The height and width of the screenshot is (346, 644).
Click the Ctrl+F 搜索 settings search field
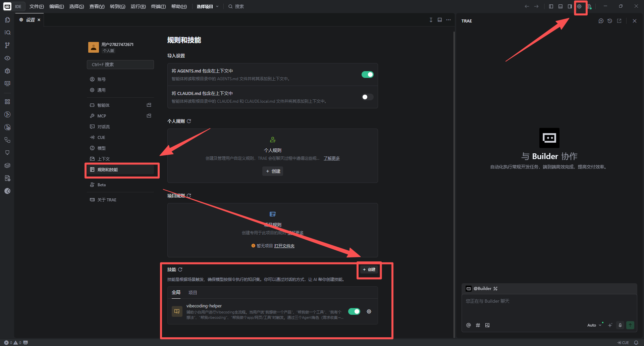[x=120, y=64]
